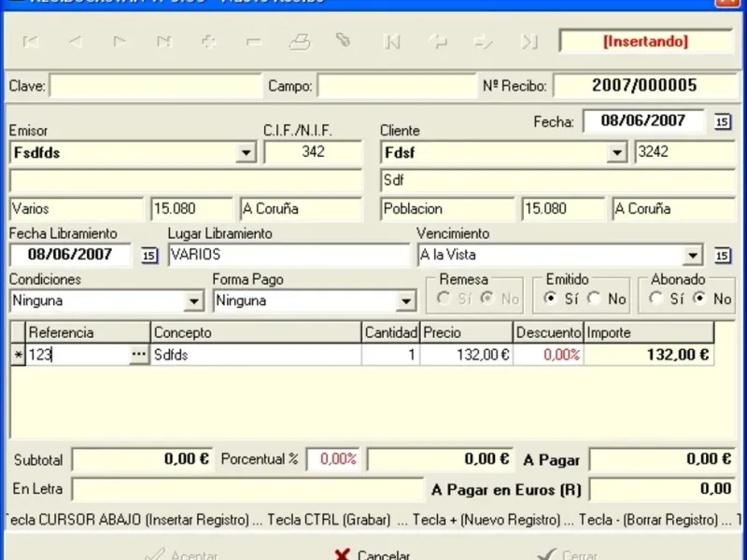Image resolution: width=747 pixels, height=560 pixels.
Task: Click the Cliente code field 3242
Action: pos(684,152)
